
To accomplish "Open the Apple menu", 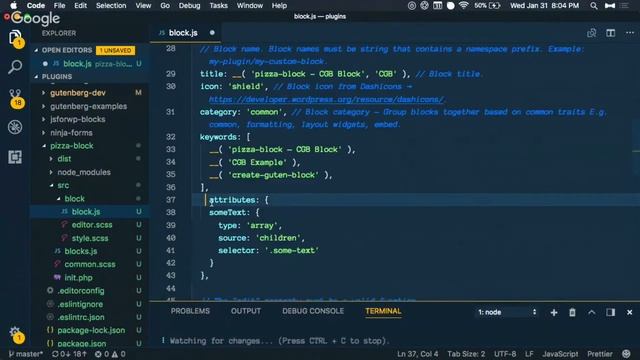I will coord(13,5).
